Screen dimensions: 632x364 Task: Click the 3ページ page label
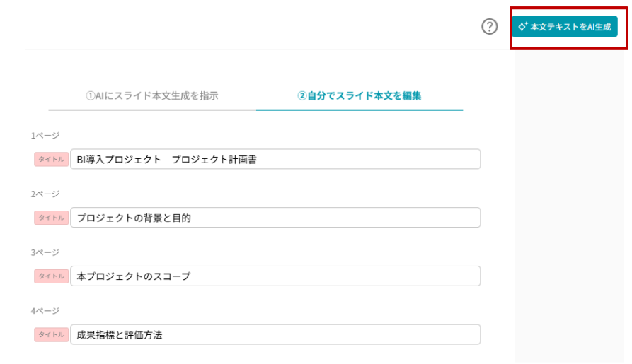(45, 252)
